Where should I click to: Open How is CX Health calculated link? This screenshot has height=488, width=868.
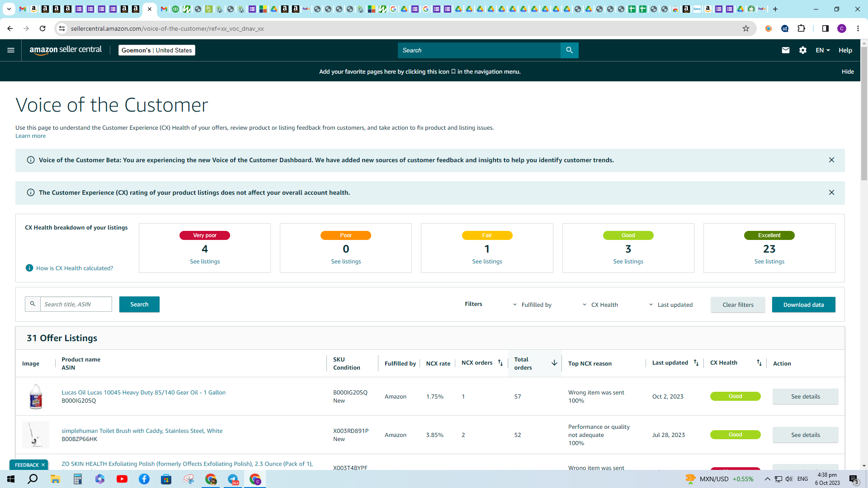click(75, 268)
